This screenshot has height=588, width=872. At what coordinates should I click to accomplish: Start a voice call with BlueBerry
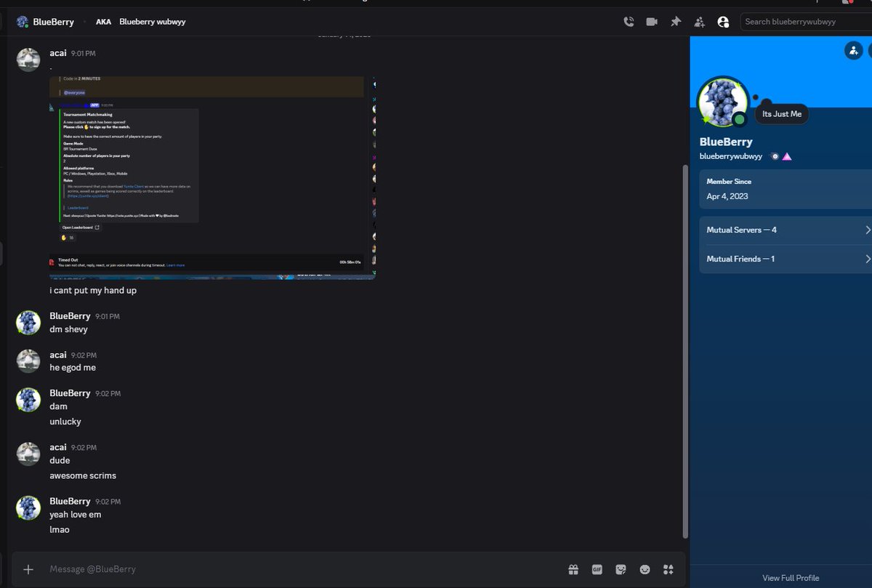point(629,22)
